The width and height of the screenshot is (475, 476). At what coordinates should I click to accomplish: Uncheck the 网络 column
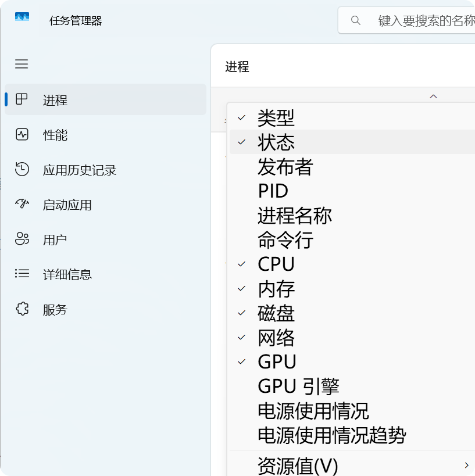click(352, 337)
